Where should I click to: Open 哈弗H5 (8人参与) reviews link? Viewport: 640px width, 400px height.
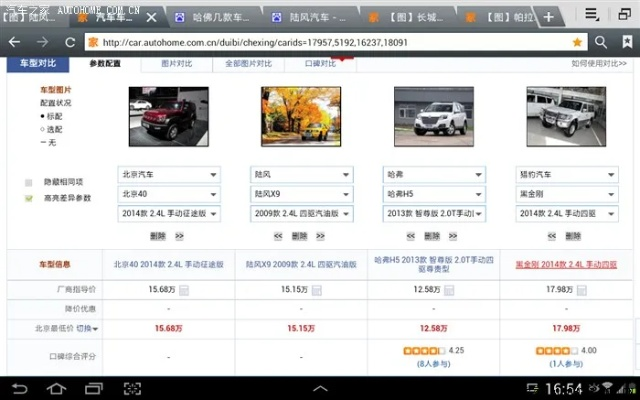pyautogui.click(x=433, y=363)
